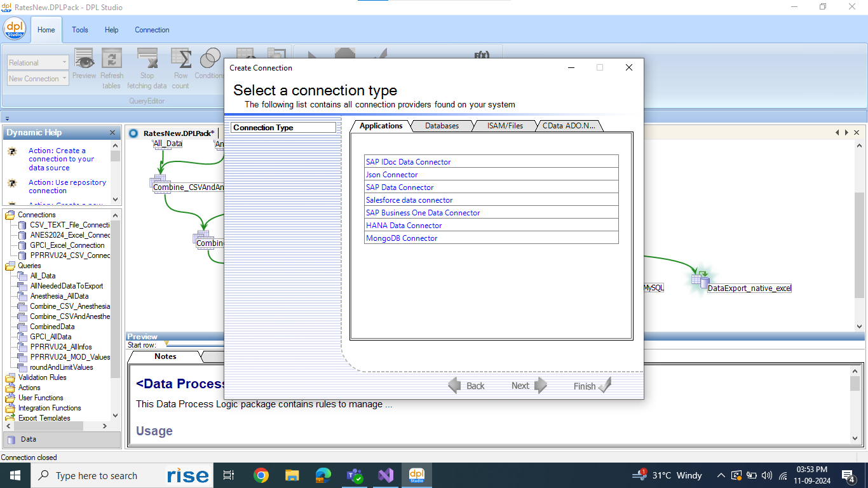
Task: Switch to the CData ADO.N... tab
Action: click(x=569, y=126)
